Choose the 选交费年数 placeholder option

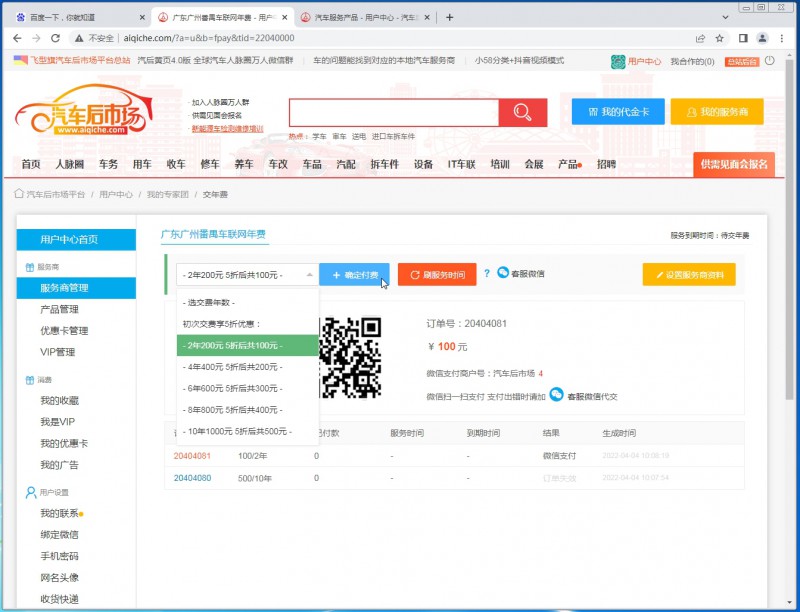pyautogui.click(x=247, y=302)
